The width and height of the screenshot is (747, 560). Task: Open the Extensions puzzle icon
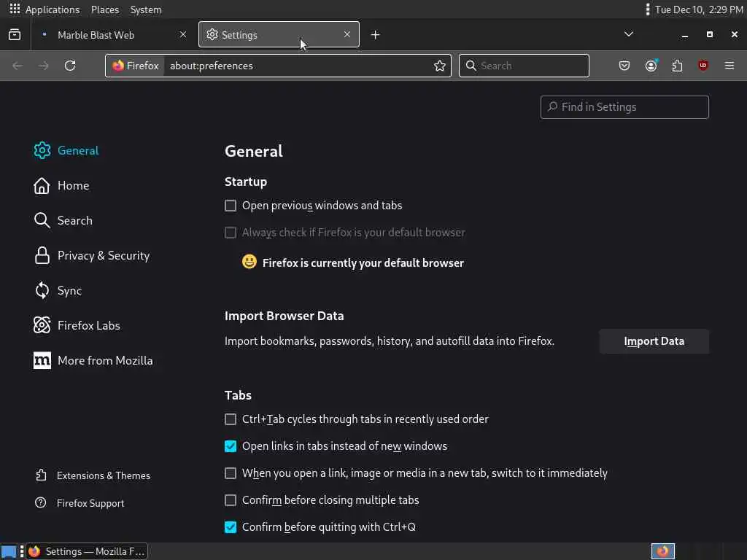click(x=677, y=66)
